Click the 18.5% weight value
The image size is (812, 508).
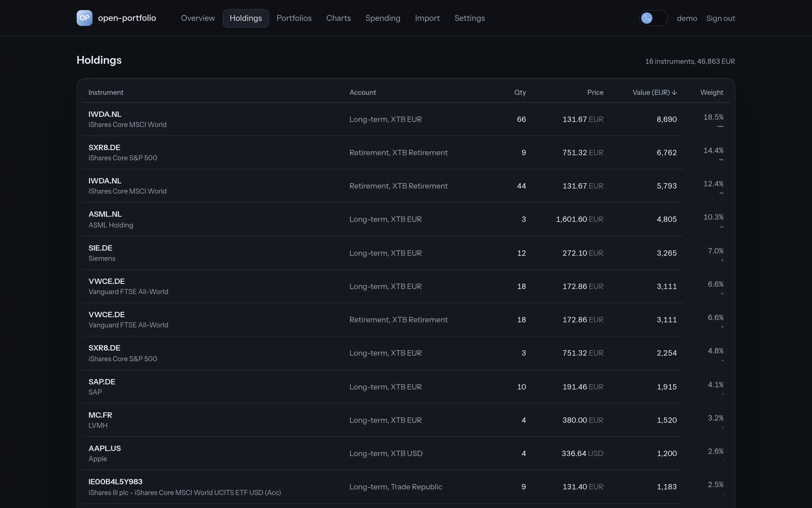click(713, 117)
